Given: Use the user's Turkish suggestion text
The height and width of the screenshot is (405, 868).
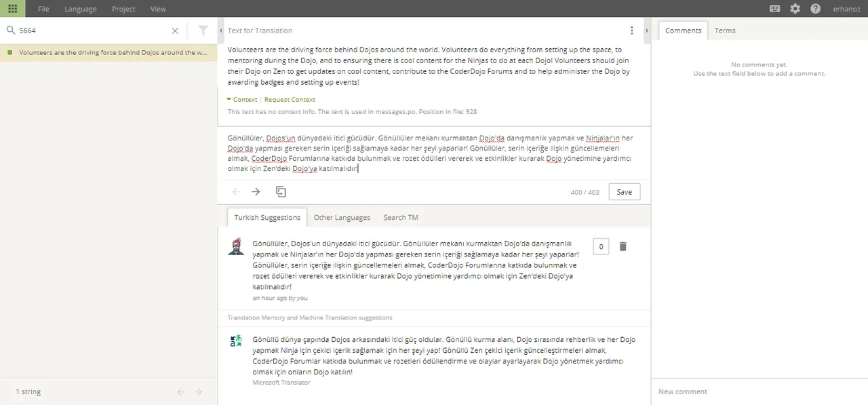Looking at the screenshot, I should tap(415, 265).
